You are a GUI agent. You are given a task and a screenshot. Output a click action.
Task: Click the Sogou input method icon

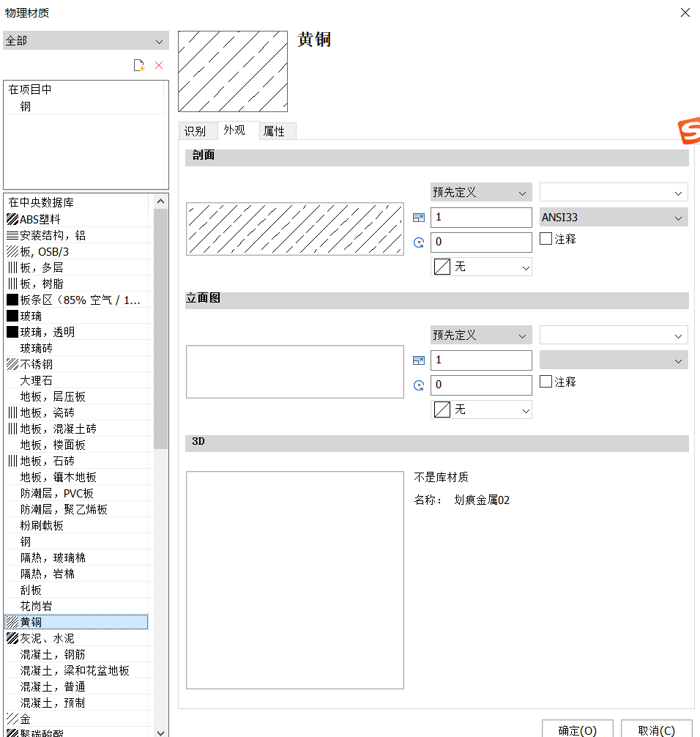pyautogui.click(x=688, y=131)
